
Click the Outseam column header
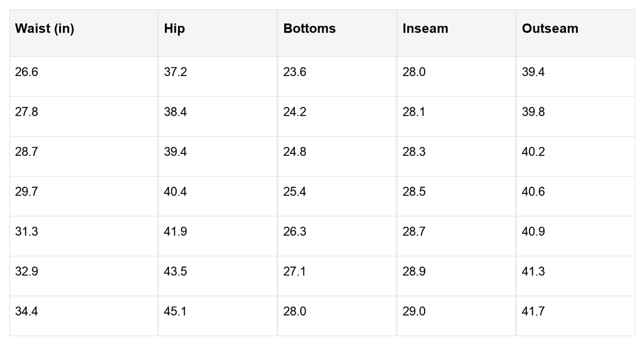click(x=550, y=29)
